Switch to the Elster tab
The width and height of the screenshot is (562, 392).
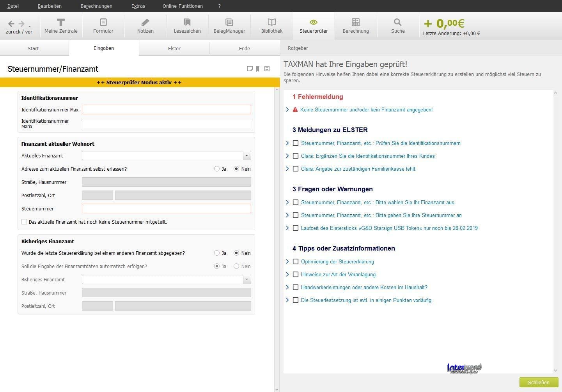[x=174, y=49]
